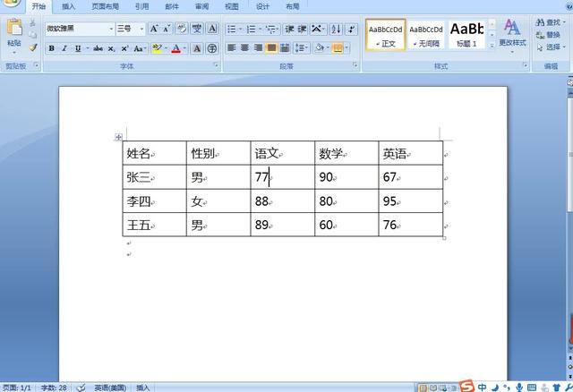Screen dimensions: 573x392
Task: Apply the 正文 (Normal) style
Action: 386,35
